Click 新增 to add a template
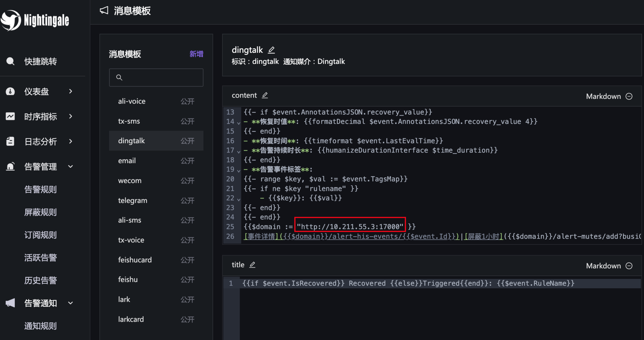Image resolution: width=644 pixels, height=340 pixels. [x=196, y=54]
